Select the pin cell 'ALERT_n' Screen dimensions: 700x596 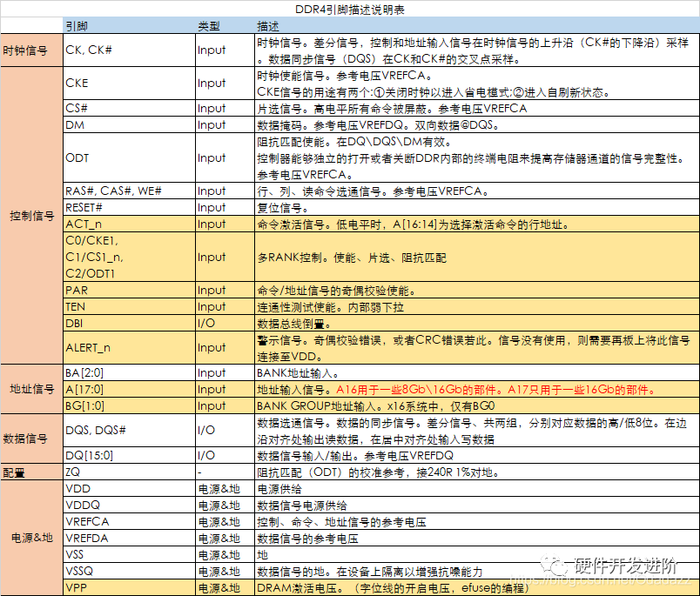[130, 348]
